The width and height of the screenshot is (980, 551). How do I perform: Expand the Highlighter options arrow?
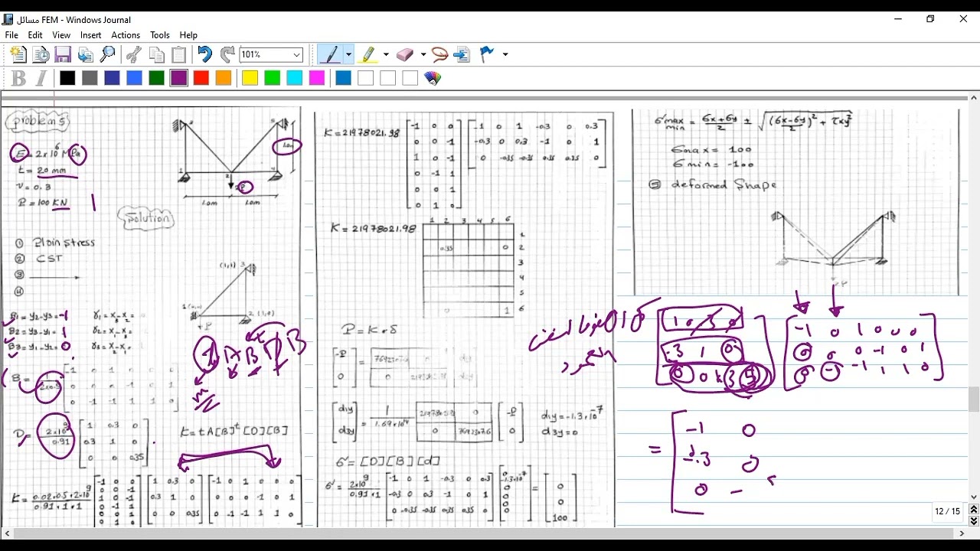[386, 54]
